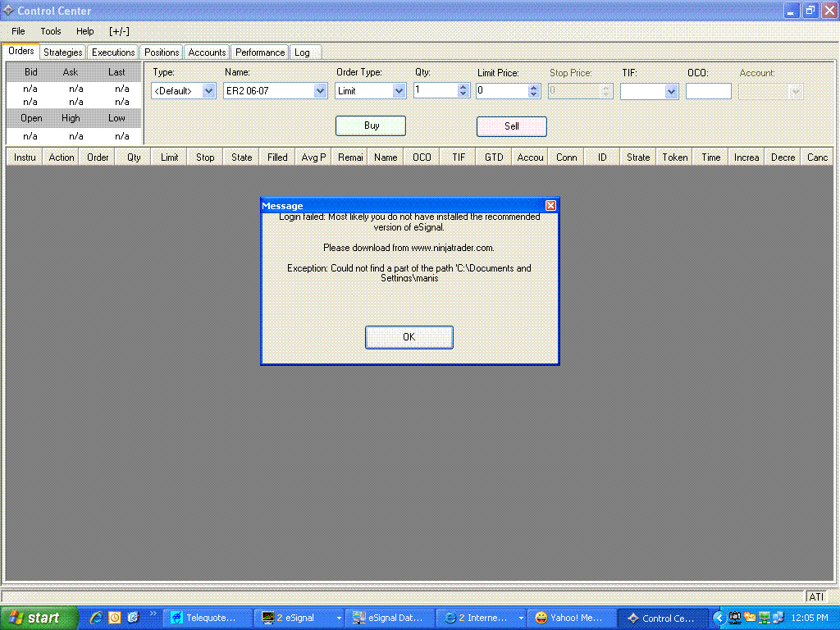Expand the TIF dropdown
The width and height of the screenshot is (840, 630).
pos(671,92)
